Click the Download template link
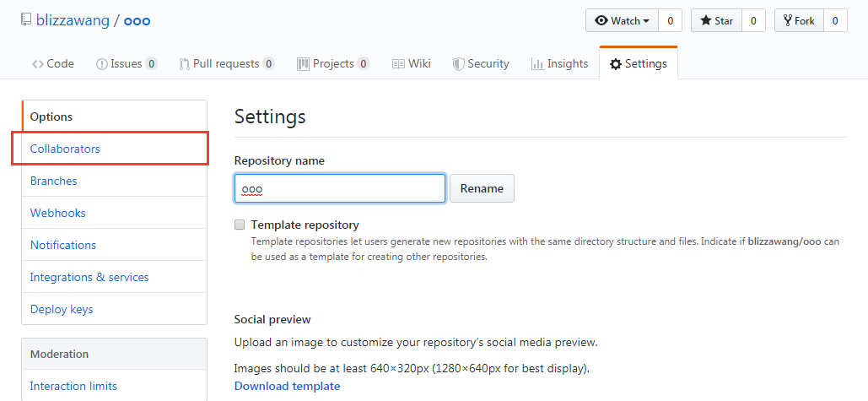The width and height of the screenshot is (868, 401). coord(287,386)
